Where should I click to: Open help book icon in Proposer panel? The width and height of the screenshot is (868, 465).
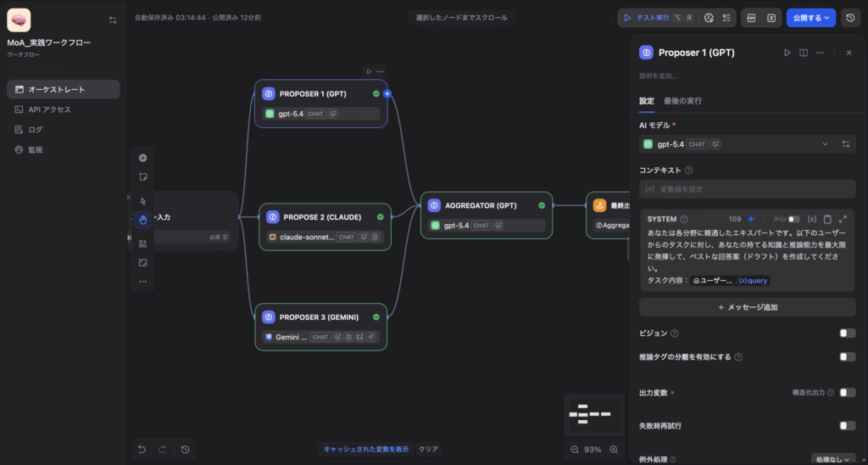tap(804, 53)
